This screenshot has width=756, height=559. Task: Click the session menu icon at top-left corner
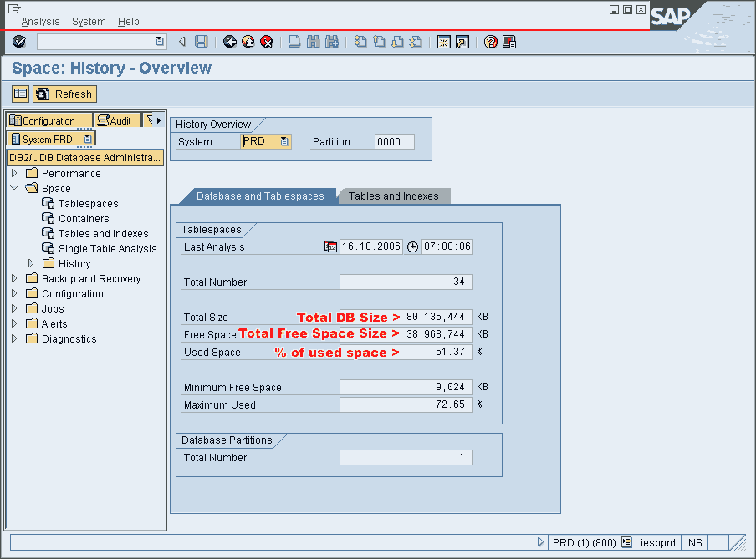(x=14, y=8)
